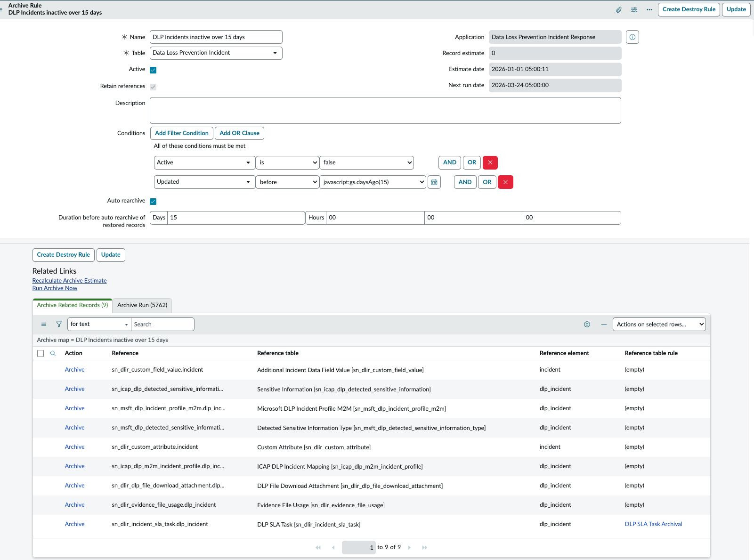
Task: Click Application info icon
Action: click(632, 37)
